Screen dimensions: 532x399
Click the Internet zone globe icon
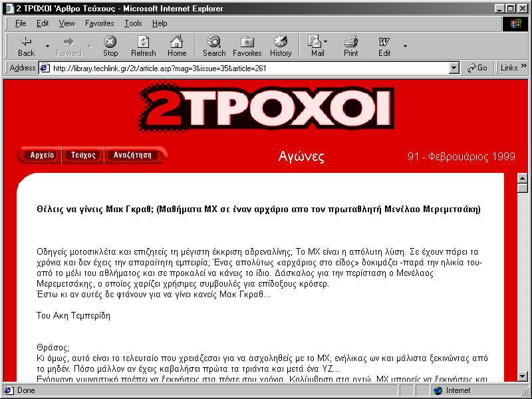coord(438,390)
